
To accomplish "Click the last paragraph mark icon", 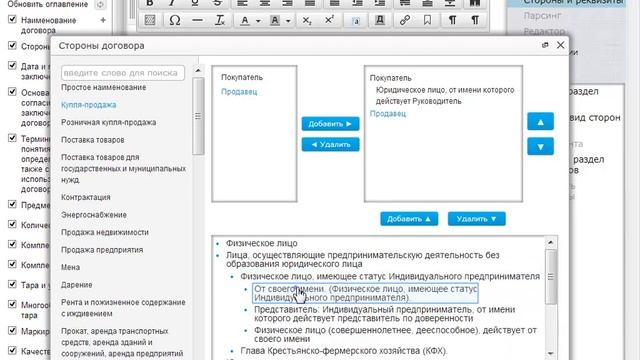I will pos(475,20).
